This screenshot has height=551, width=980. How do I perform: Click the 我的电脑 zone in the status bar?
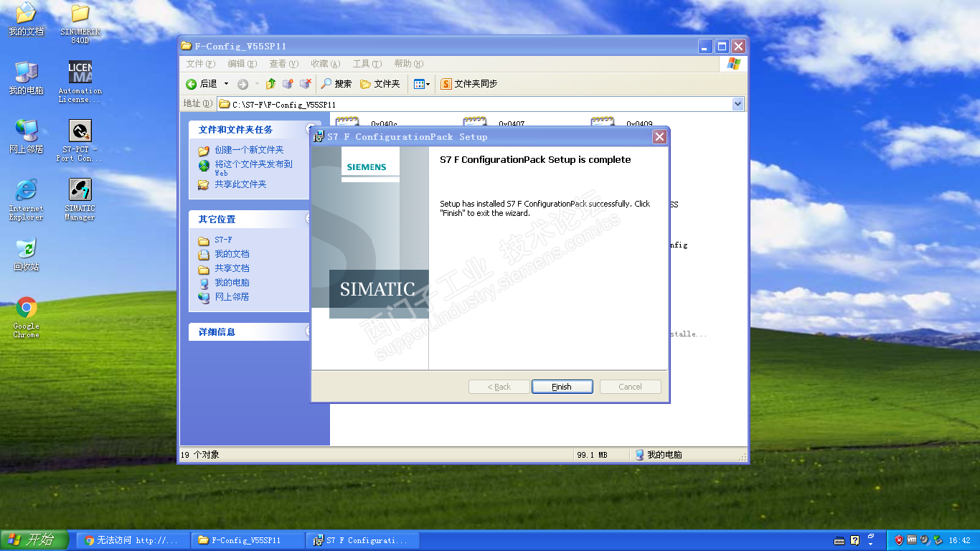pos(658,455)
